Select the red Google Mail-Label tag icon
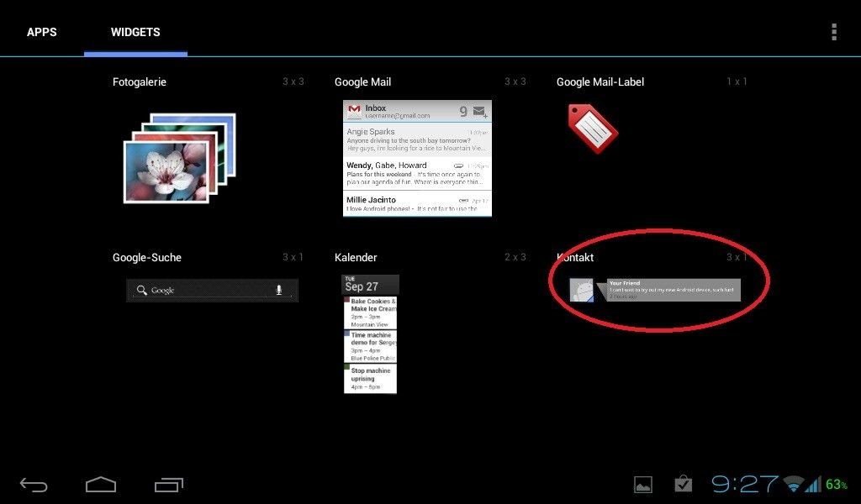 coord(593,129)
